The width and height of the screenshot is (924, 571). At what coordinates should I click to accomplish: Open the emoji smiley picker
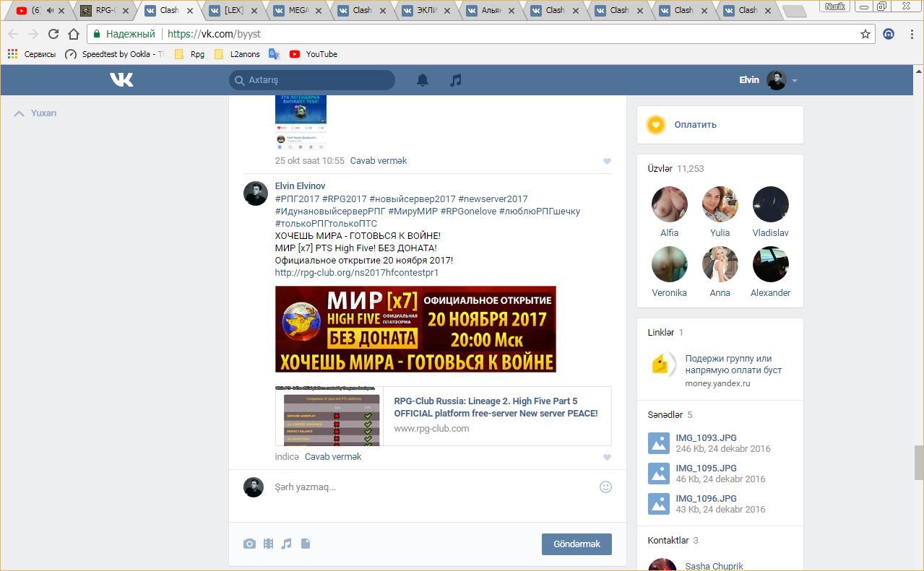pyautogui.click(x=605, y=487)
